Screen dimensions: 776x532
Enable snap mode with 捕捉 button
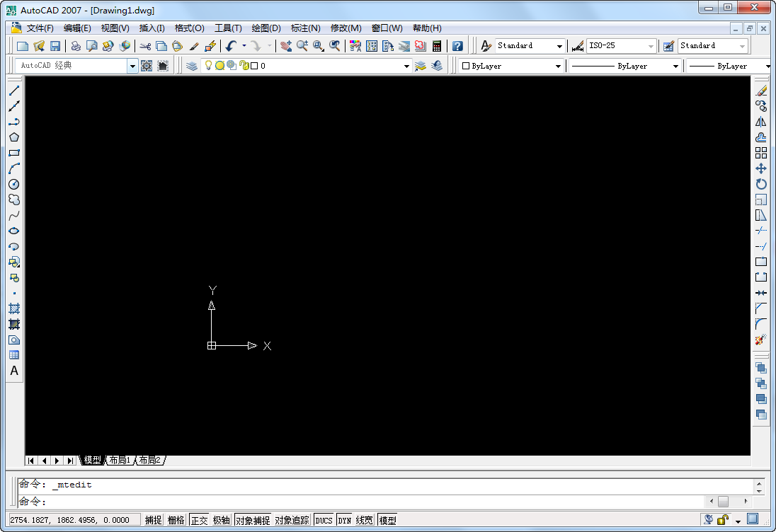tap(153, 519)
